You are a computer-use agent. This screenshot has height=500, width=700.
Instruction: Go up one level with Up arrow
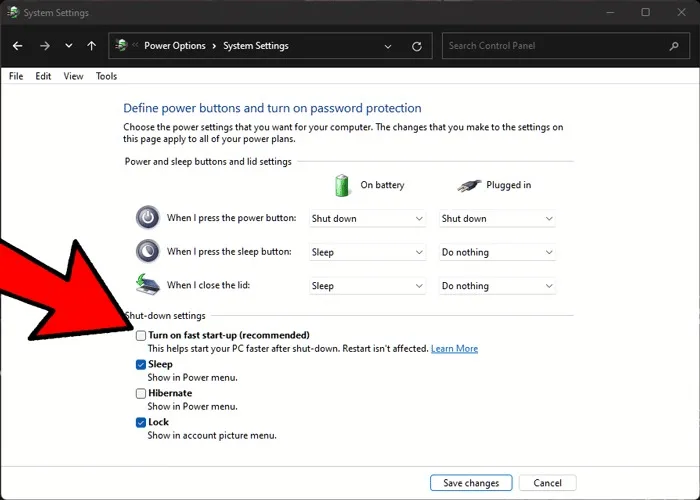coord(92,46)
